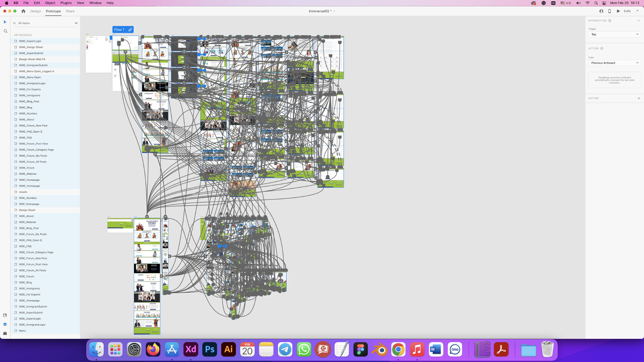644x362 pixels.
Task: Click the invite to document user icon
Action: pos(601,11)
